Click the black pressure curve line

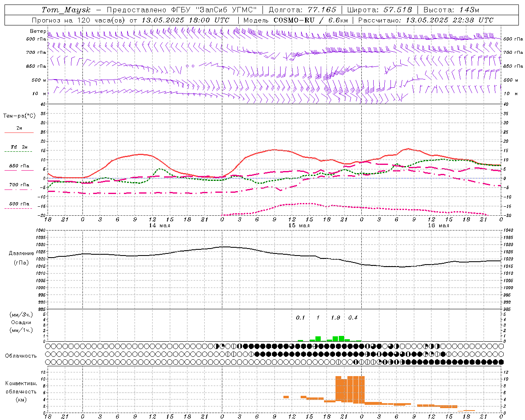[x=274, y=253]
